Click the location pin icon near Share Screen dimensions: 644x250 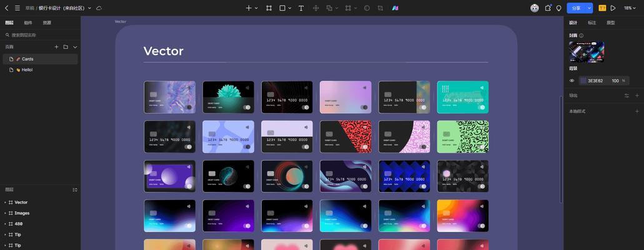point(558,7)
